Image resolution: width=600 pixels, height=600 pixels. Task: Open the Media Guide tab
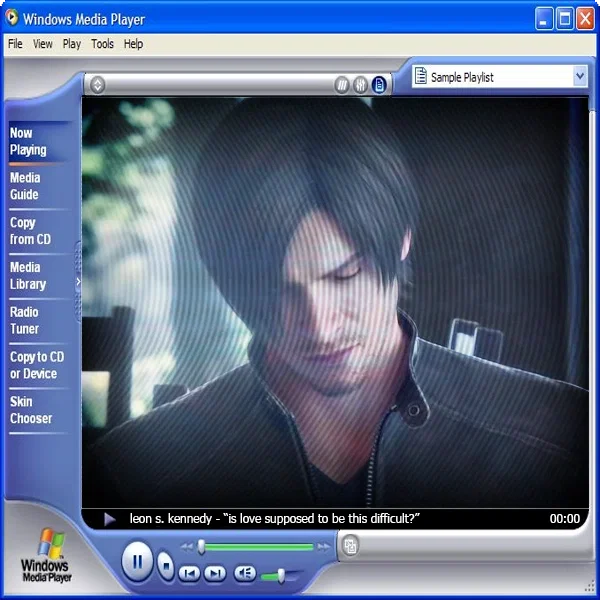(x=38, y=186)
